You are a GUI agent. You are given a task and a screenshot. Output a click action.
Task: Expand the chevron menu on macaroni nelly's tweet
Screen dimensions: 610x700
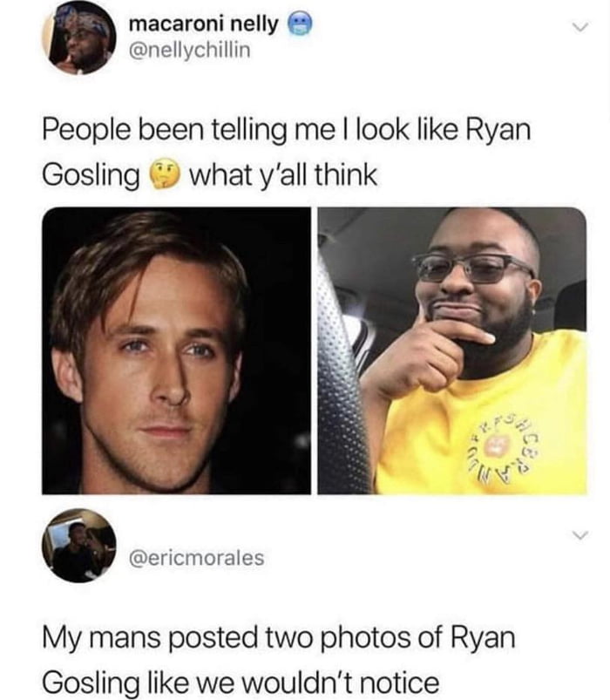click(x=580, y=28)
